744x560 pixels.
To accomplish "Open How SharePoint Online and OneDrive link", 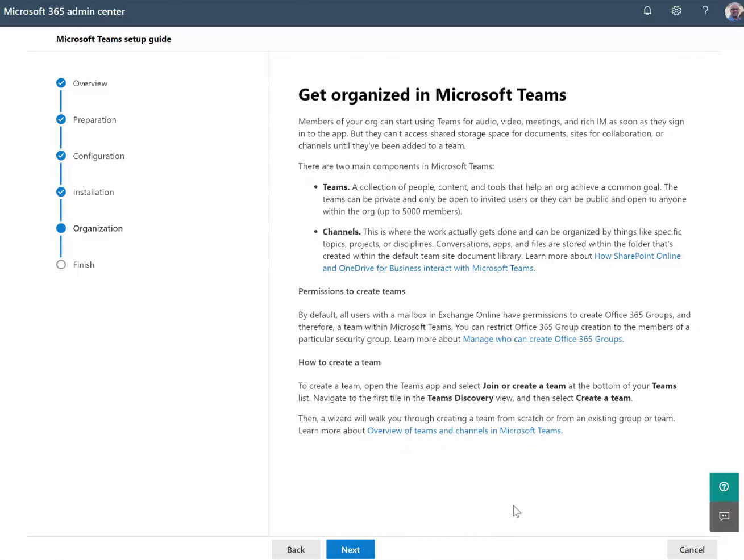I will coord(502,262).
